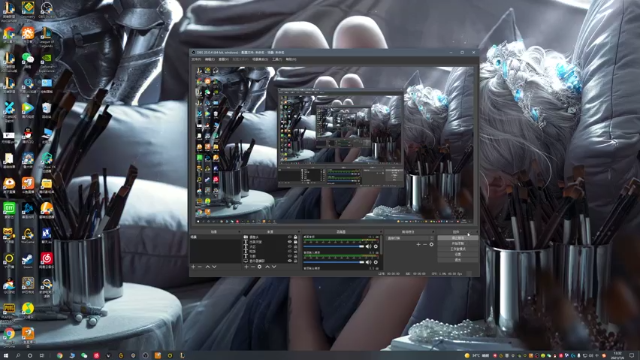Open Settings button in Controls dock

pos(458,254)
